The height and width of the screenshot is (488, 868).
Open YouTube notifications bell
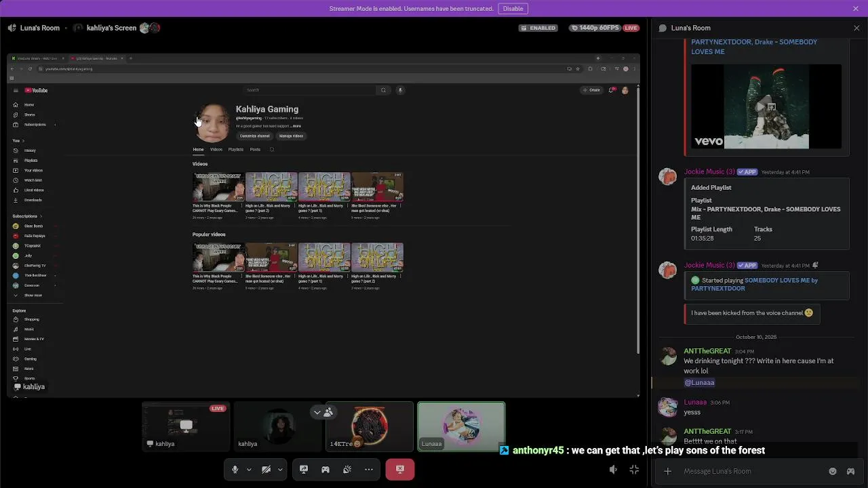(x=612, y=90)
